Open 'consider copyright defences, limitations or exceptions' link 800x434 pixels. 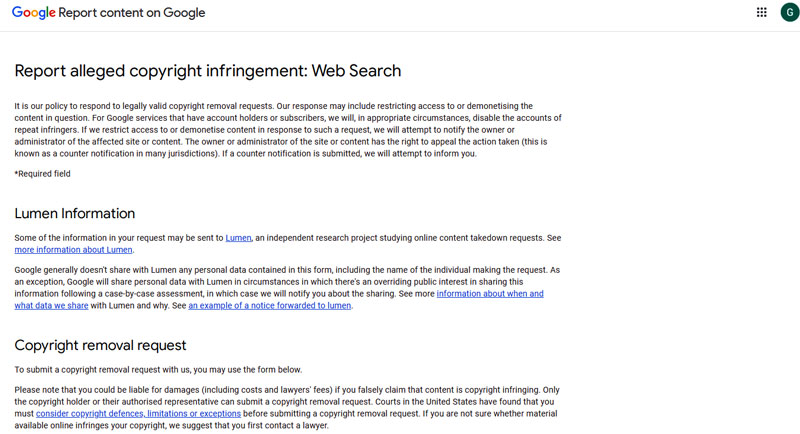tap(138, 414)
